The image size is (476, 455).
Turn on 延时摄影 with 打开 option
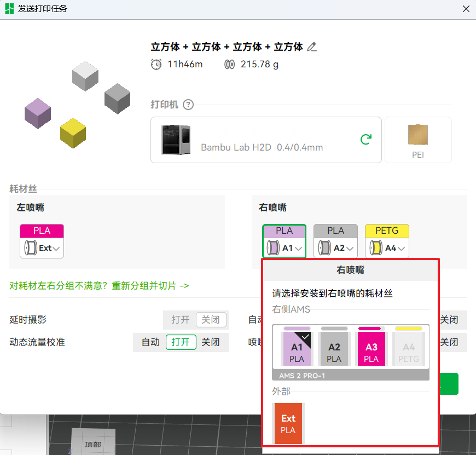[180, 320]
